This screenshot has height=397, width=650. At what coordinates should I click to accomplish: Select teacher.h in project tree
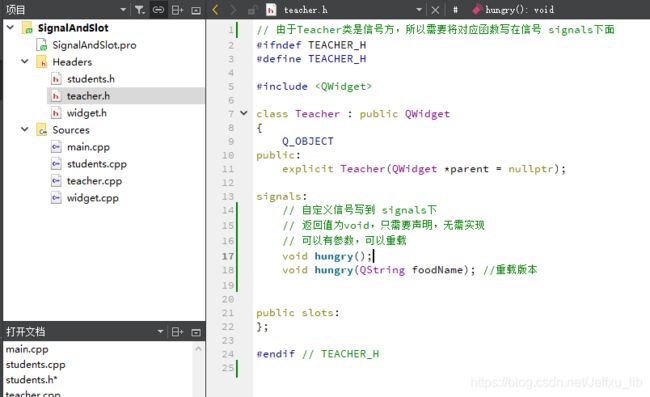pos(88,96)
